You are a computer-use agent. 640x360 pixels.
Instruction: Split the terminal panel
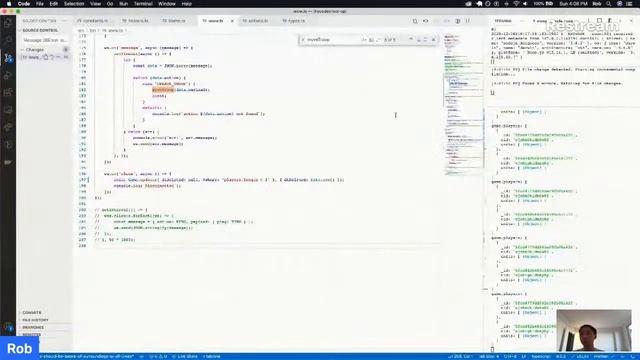pos(599,20)
